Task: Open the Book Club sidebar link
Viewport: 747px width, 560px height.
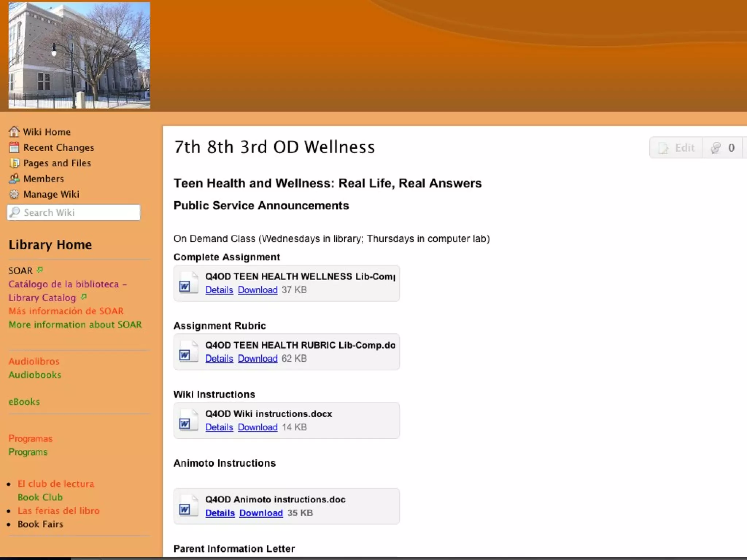Action: tap(40, 497)
